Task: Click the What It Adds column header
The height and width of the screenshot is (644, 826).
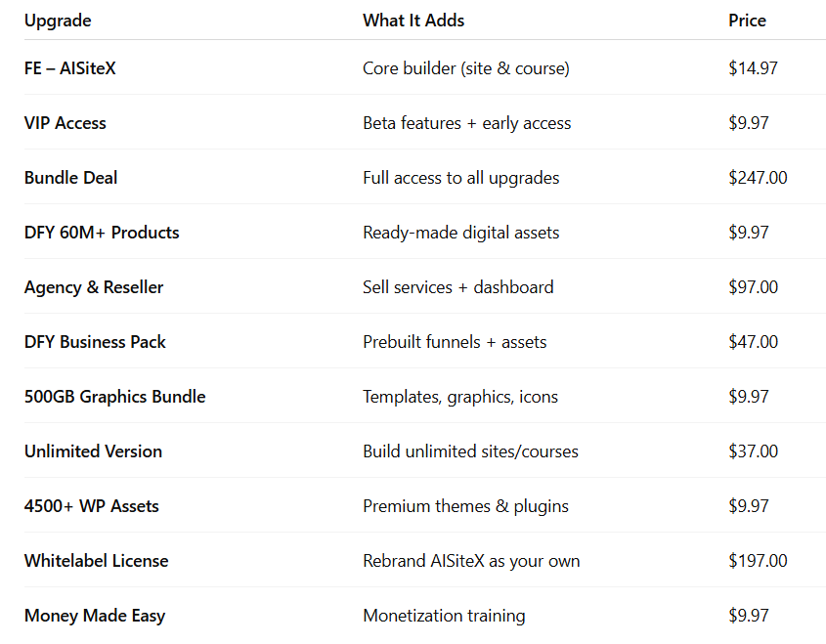Action: click(413, 21)
